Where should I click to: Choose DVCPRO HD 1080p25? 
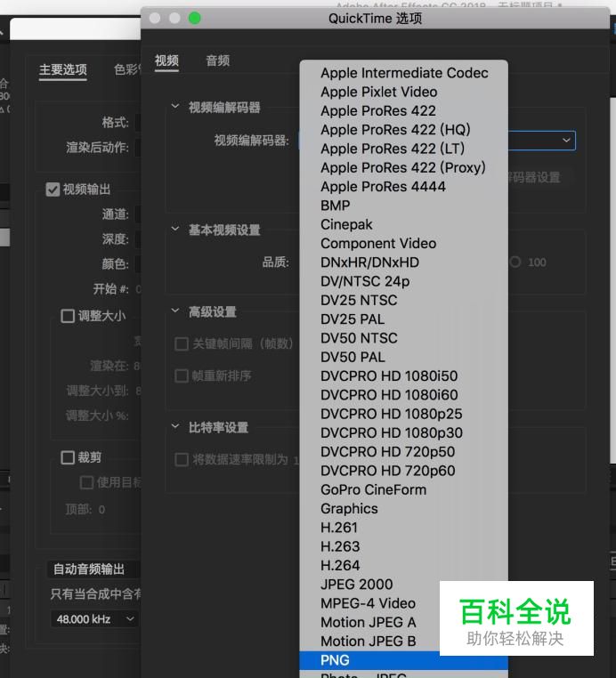[x=403, y=414]
